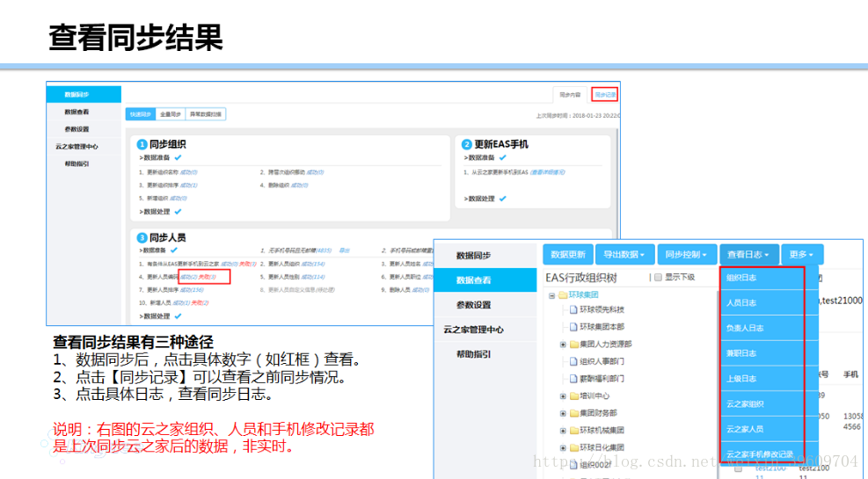This screenshot has height=479, width=868.
Task: Select the 组织人事部门 tree item
Action: point(602,361)
